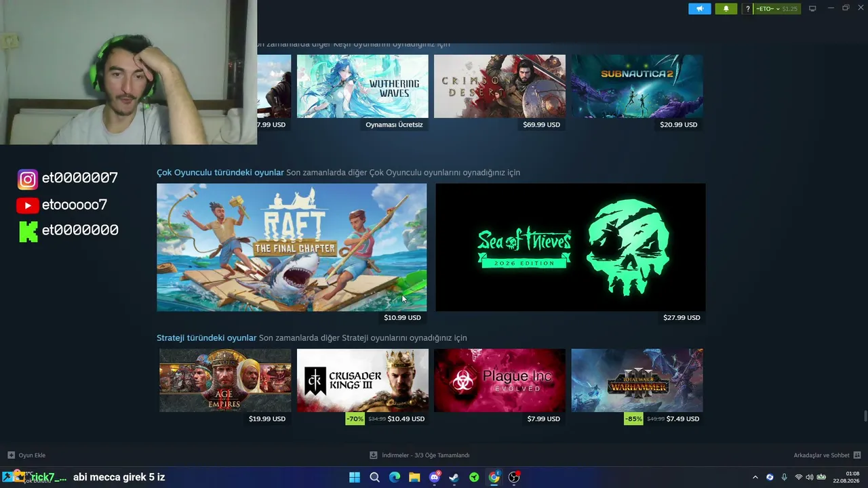This screenshot has width=868, height=488.
Task: Click the Crimson Desert $69.99 USD price
Action: tap(542, 125)
